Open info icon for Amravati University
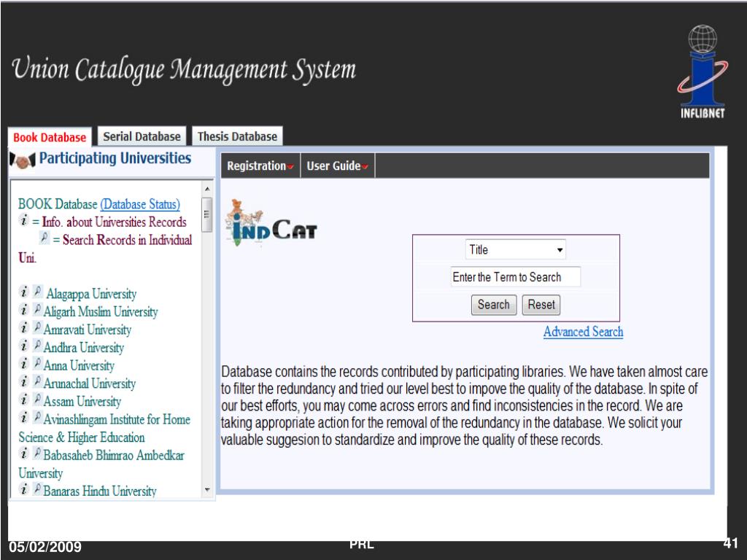This screenshot has width=747, height=560. click(x=24, y=327)
